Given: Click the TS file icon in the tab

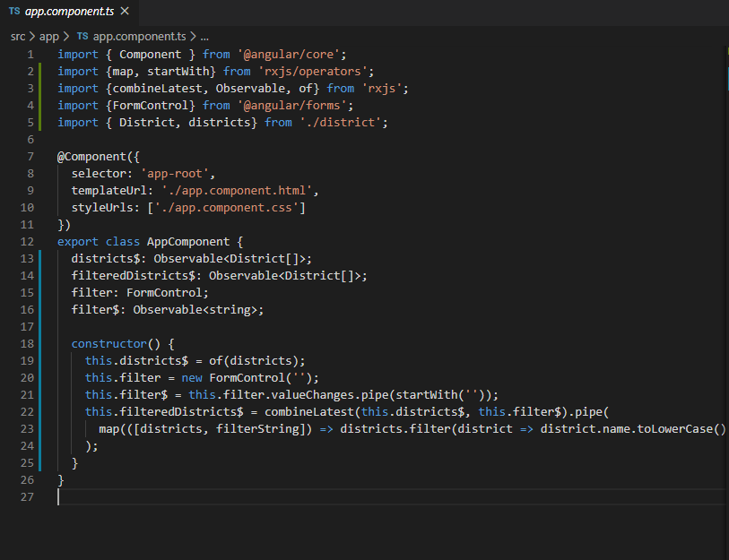Looking at the screenshot, I should (x=14, y=11).
